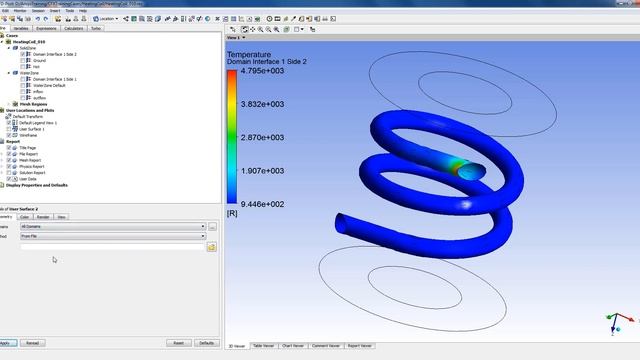Toggle the Solution Report checkbox
Screen dimensions: 640x360
coord(9,173)
